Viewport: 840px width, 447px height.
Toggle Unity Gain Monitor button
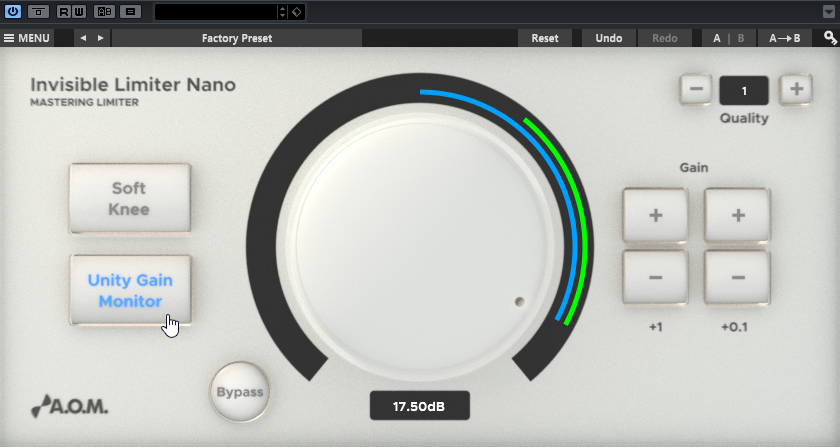pos(130,290)
